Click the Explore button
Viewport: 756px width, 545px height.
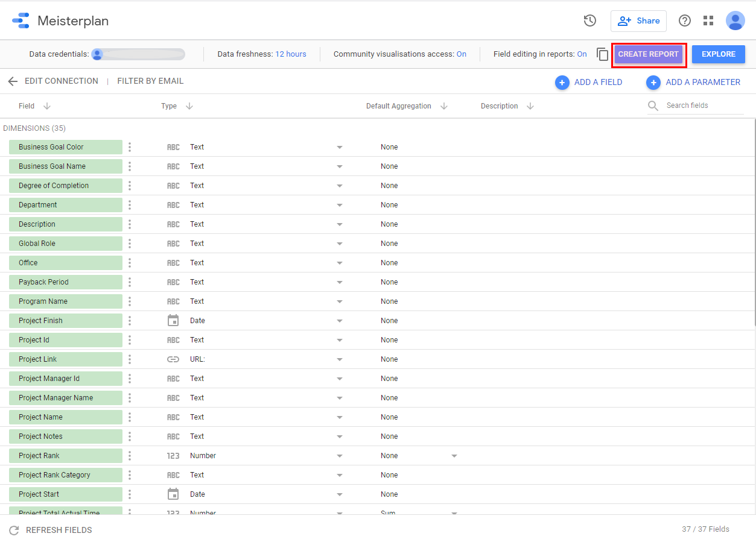718,54
